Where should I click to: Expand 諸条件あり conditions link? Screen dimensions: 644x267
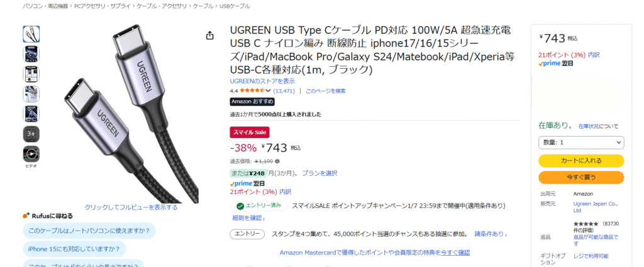(491, 234)
